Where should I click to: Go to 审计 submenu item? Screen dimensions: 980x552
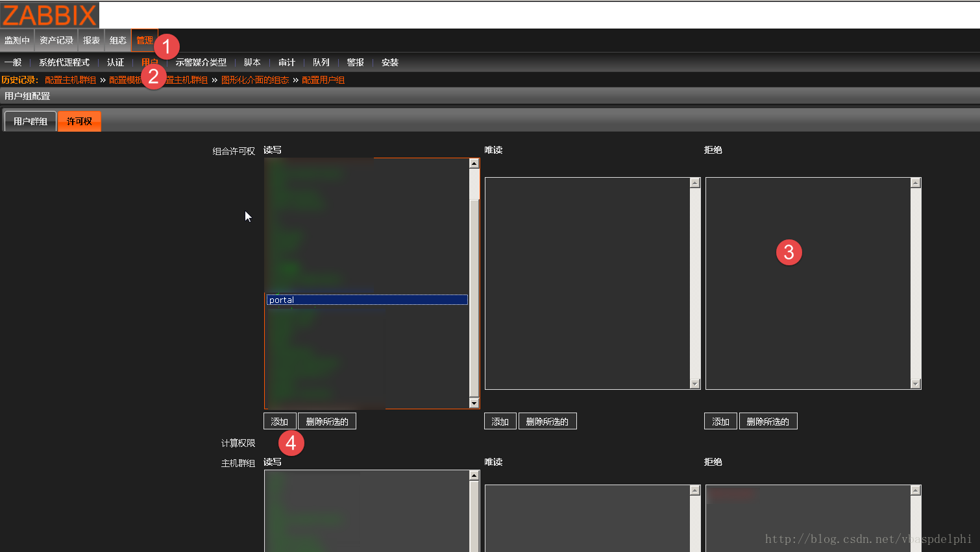click(287, 62)
